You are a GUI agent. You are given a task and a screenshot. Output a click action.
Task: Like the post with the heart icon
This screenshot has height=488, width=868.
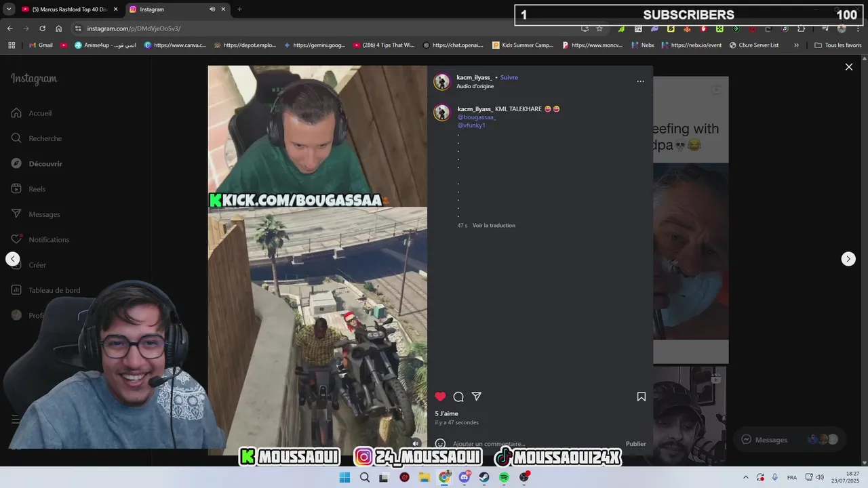coord(441,396)
